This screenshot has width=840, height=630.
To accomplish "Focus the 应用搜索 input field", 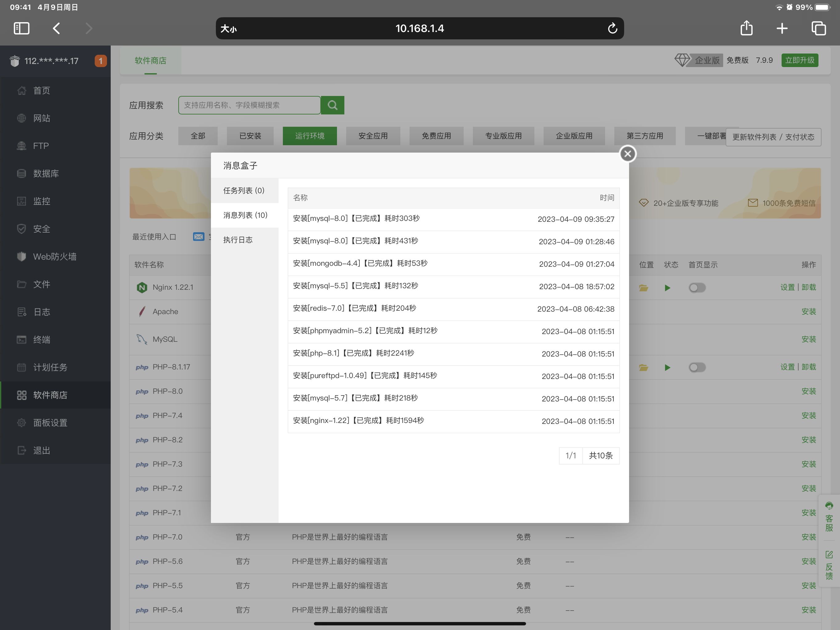I will point(249,105).
